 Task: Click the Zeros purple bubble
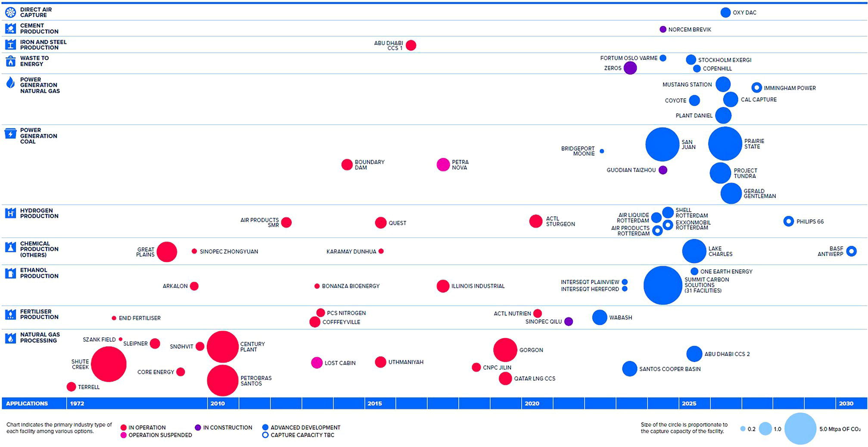[630, 68]
